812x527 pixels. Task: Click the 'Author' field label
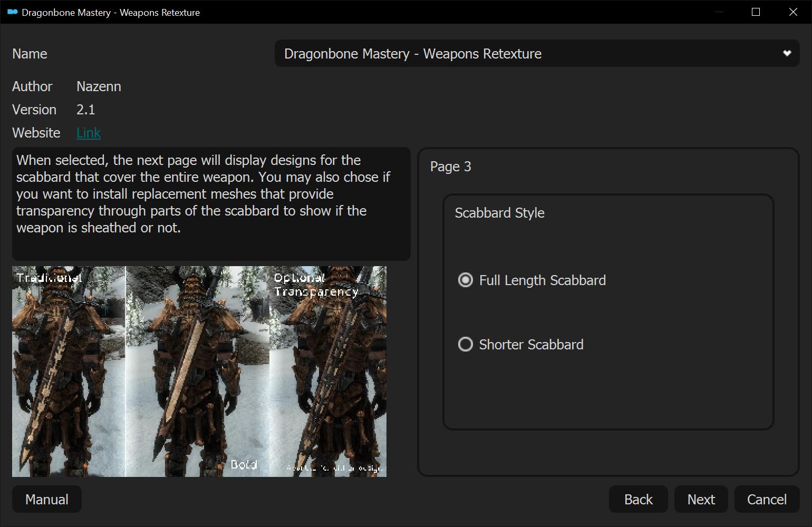32,86
